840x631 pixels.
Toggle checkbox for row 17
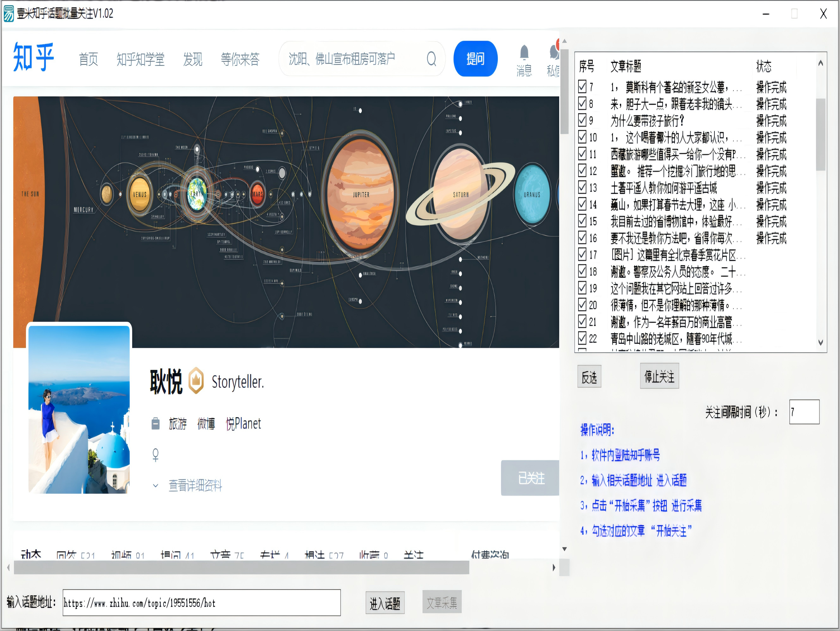pyautogui.click(x=582, y=254)
